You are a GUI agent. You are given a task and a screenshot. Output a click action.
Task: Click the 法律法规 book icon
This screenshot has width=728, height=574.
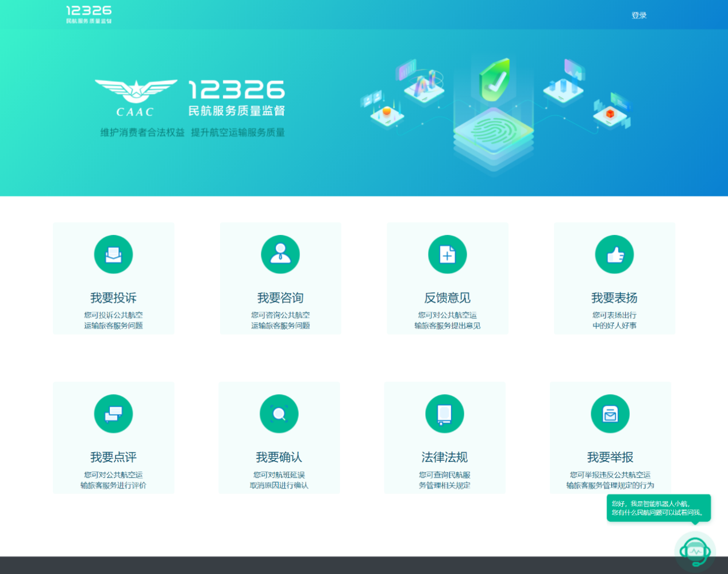pos(444,414)
